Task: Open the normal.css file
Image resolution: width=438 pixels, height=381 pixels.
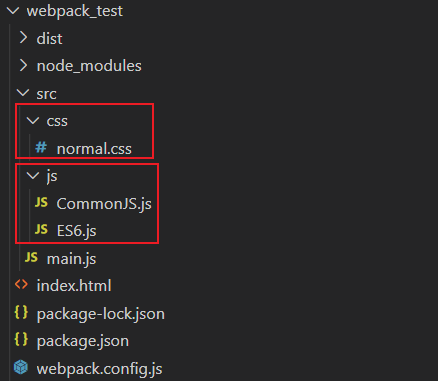Action: pos(94,149)
